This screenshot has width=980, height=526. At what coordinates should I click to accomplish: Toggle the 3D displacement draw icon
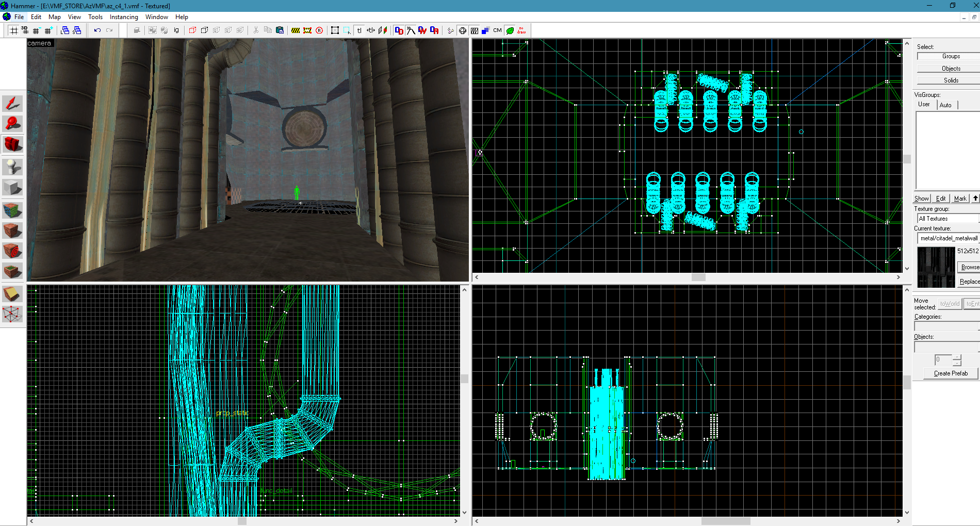pyautogui.click(x=411, y=30)
